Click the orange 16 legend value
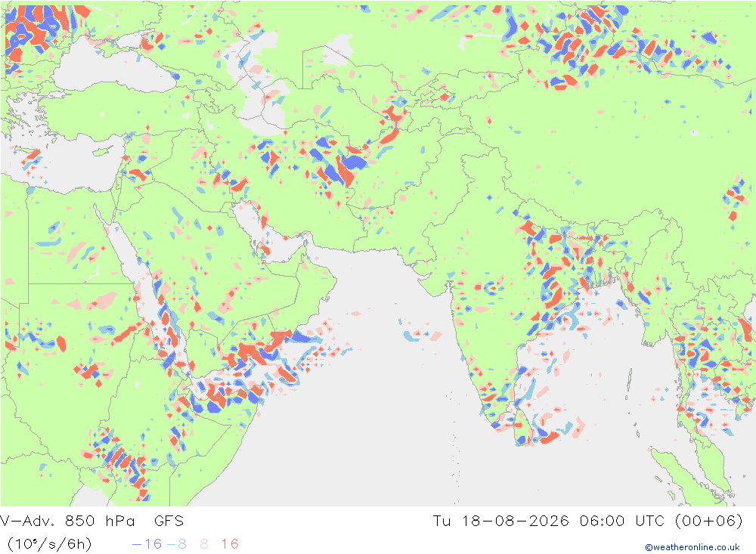Image resolution: width=756 pixels, height=554 pixels. pos(230,544)
